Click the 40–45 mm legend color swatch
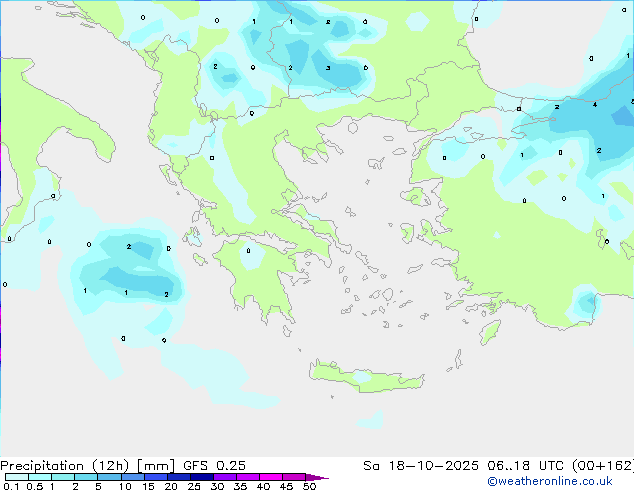Viewport: 634px width, 490px height. tap(271, 477)
